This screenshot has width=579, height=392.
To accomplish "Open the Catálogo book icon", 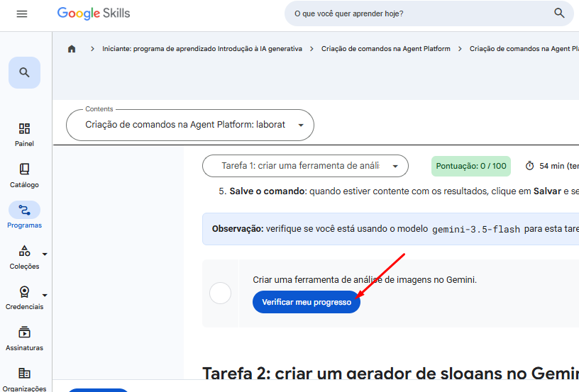I will coord(24,169).
